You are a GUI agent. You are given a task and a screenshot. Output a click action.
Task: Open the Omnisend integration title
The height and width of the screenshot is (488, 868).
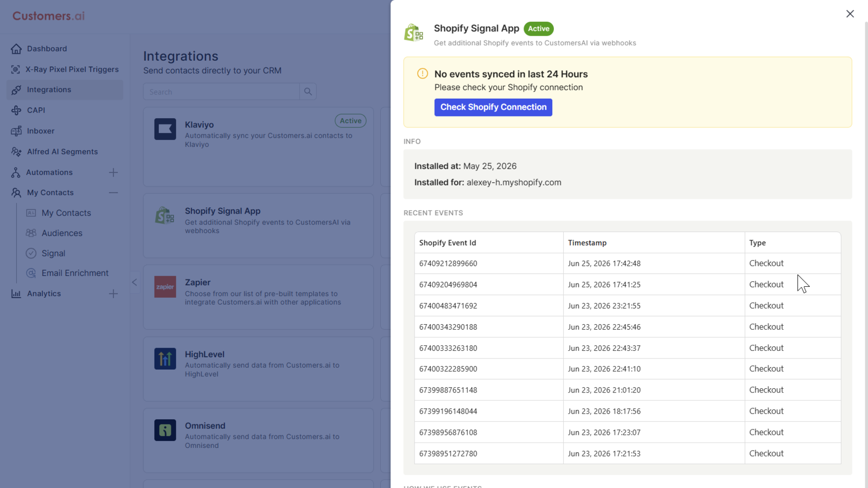(x=205, y=426)
